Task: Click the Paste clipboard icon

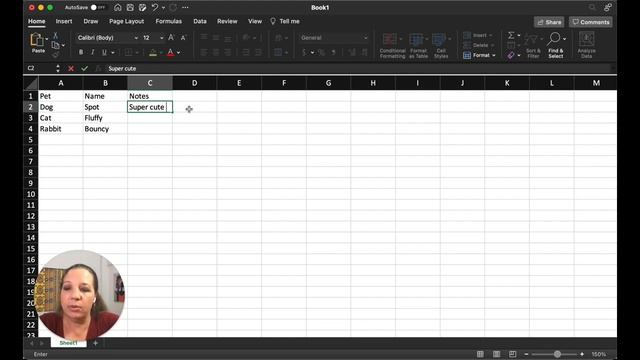Action: 37,40
